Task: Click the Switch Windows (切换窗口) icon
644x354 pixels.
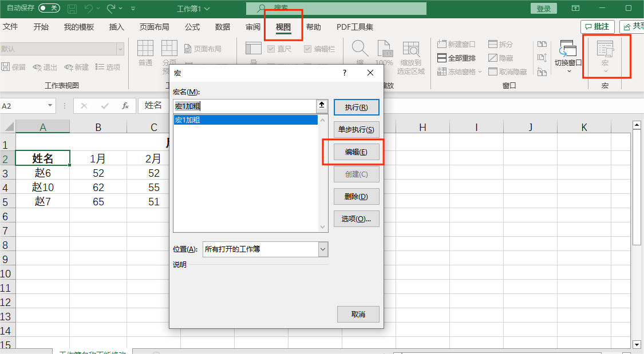Action: click(x=568, y=51)
